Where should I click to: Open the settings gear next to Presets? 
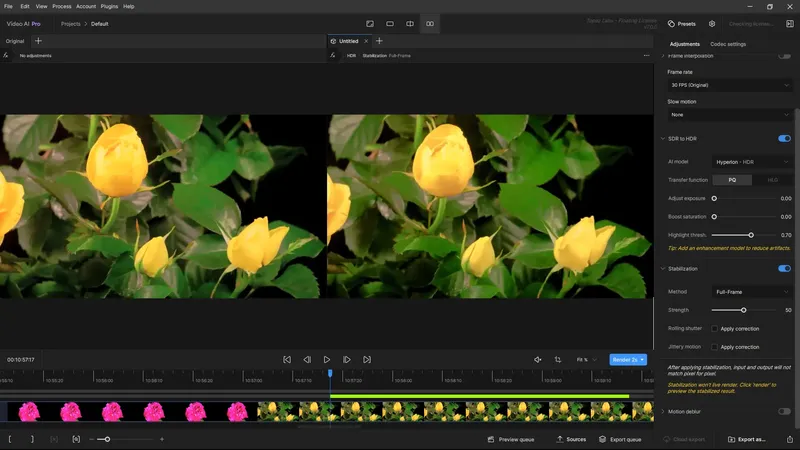[x=712, y=23]
